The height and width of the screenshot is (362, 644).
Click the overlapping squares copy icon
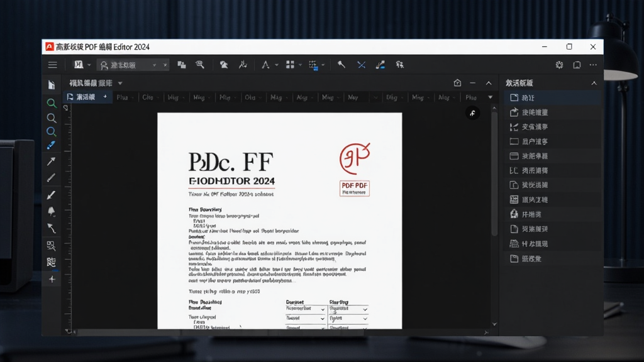[182, 65]
